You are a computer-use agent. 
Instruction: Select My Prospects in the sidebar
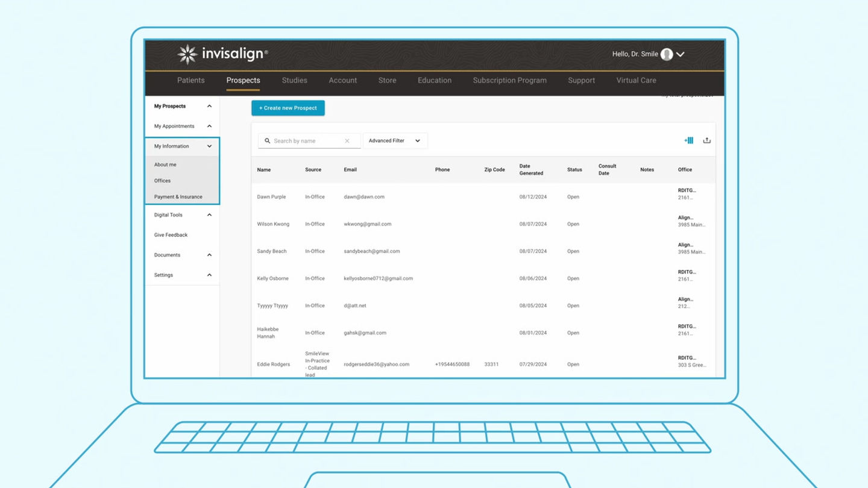click(x=170, y=106)
